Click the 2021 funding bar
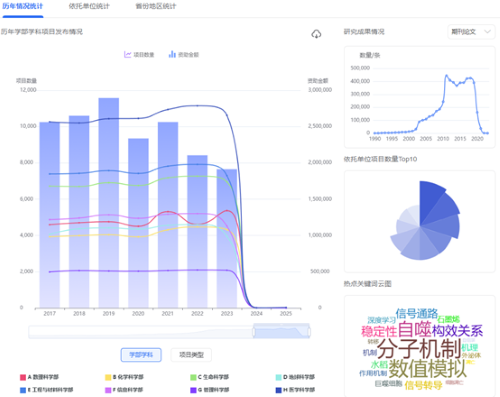 tap(168, 215)
